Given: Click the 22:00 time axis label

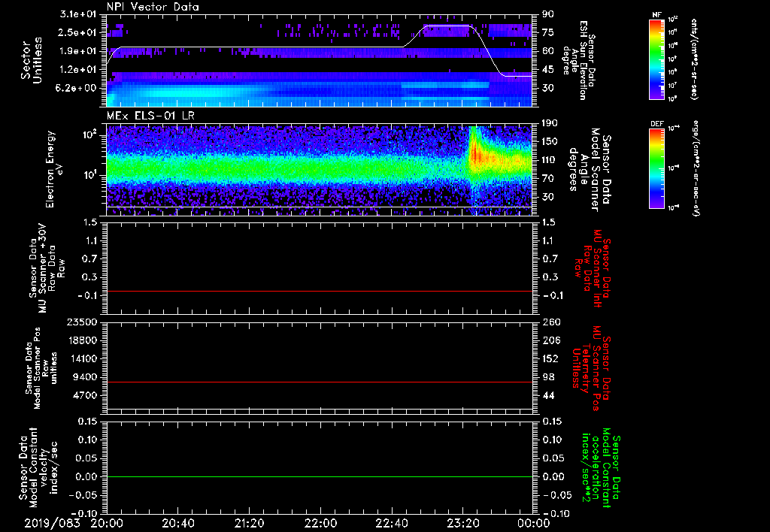Looking at the screenshot, I should (320, 522).
